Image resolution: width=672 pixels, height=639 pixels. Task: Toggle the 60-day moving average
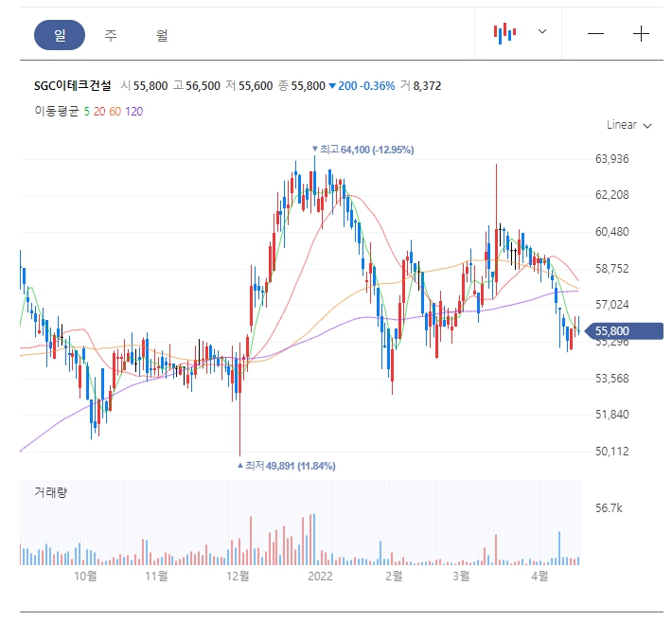tap(115, 112)
